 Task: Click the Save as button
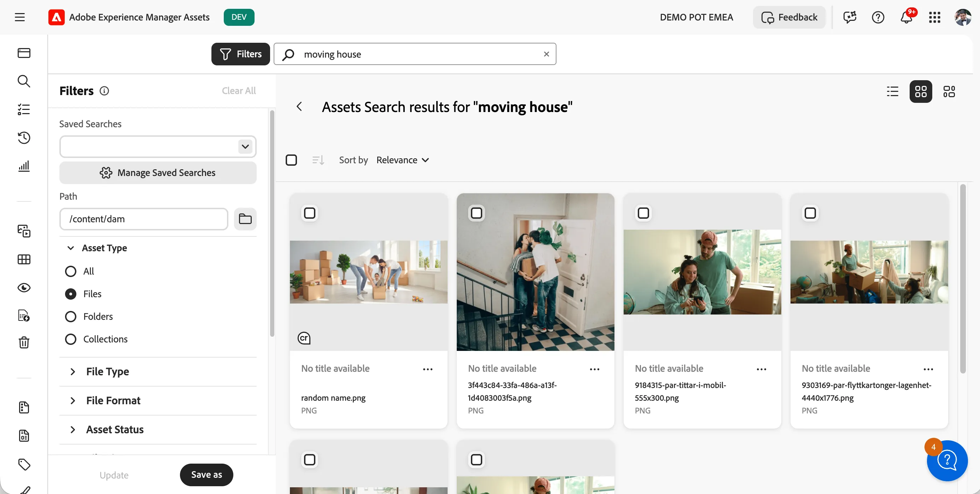[206, 475]
